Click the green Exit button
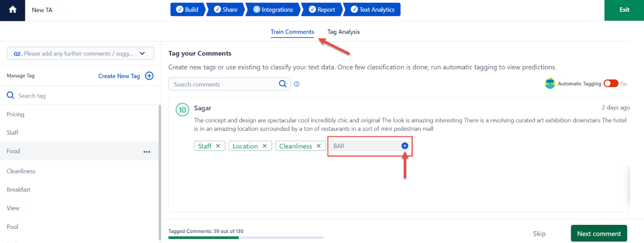The width and height of the screenshot is (644, 243). (624, 10)
